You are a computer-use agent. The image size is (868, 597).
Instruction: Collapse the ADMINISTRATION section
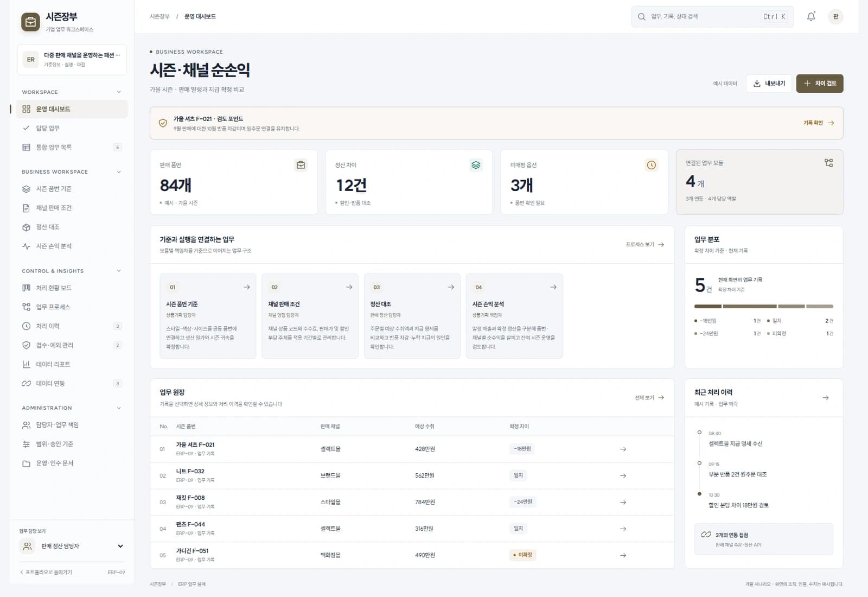(119, 408)
